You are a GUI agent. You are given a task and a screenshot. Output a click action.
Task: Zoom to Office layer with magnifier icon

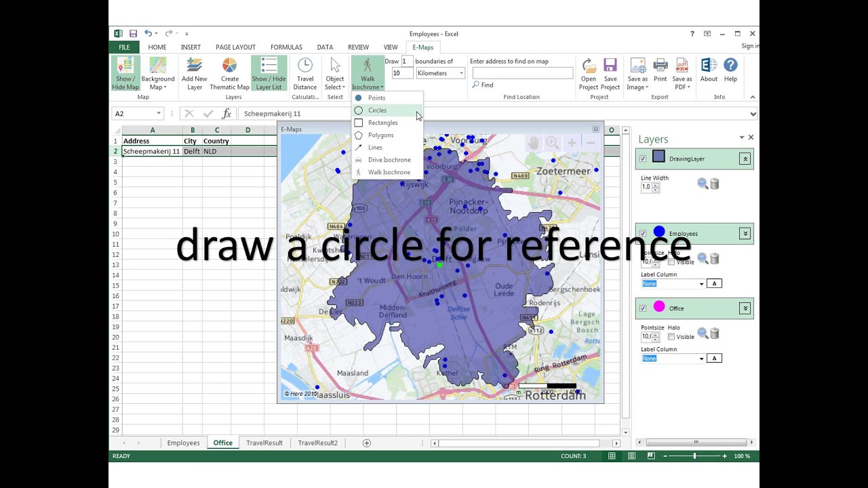tap(703, 333)
